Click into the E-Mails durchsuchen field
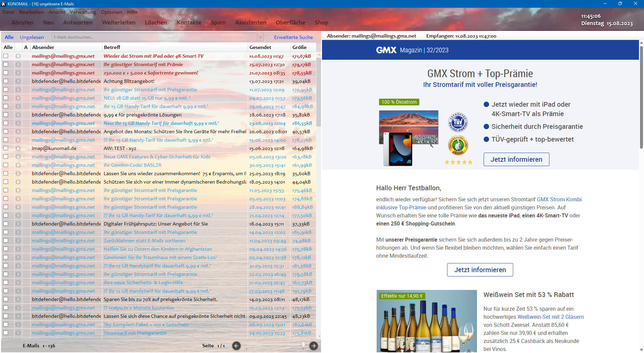Viewport: 644px width, 353px height. click(154, 37)
